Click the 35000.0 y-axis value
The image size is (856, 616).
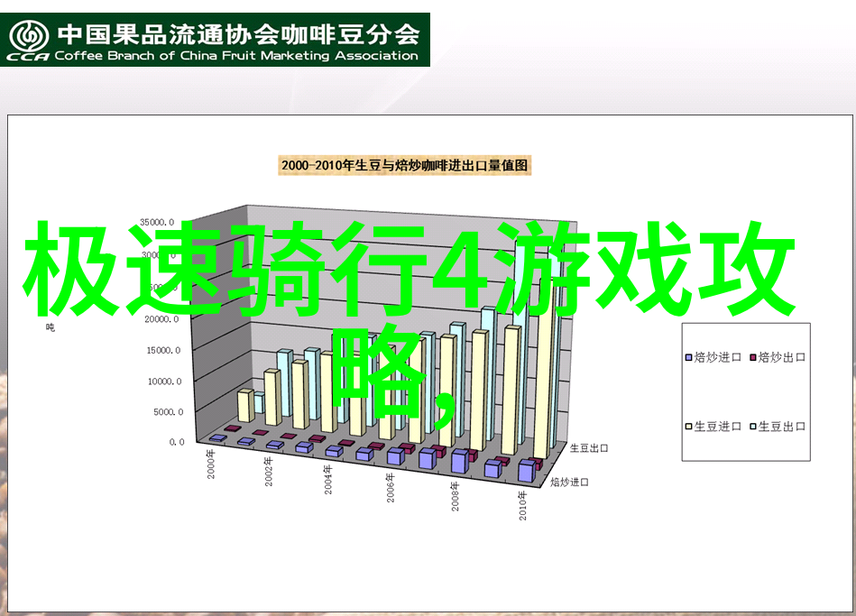coord(158,222)
